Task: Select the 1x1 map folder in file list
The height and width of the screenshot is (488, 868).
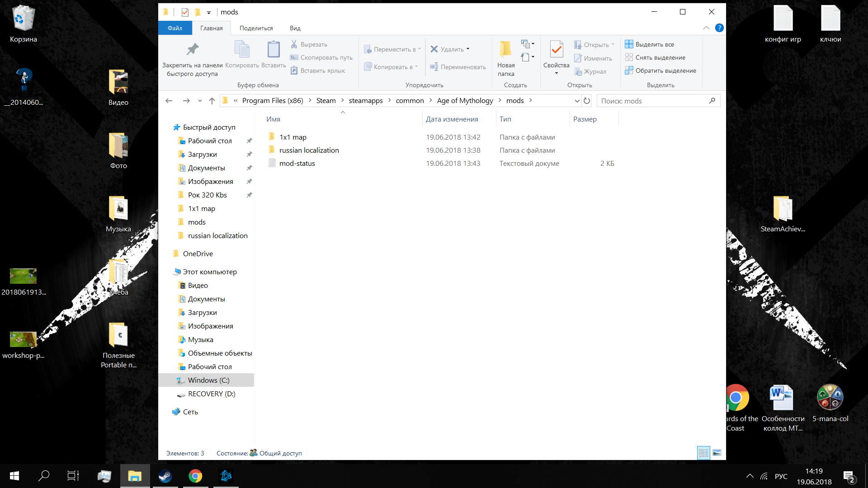Action: tap(293, 137)
